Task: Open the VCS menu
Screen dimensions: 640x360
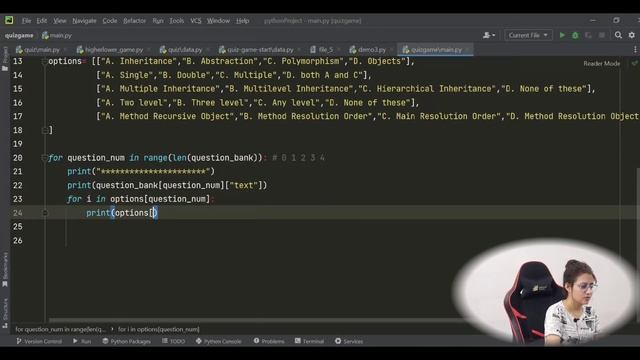Action: coord(196,20)
